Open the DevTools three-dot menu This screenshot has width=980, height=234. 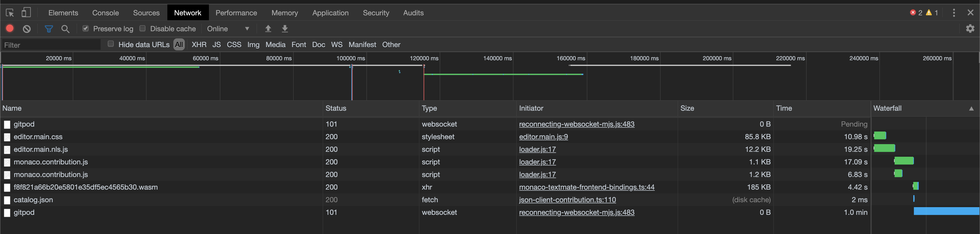pyautogui.click(x=953, y=13)
